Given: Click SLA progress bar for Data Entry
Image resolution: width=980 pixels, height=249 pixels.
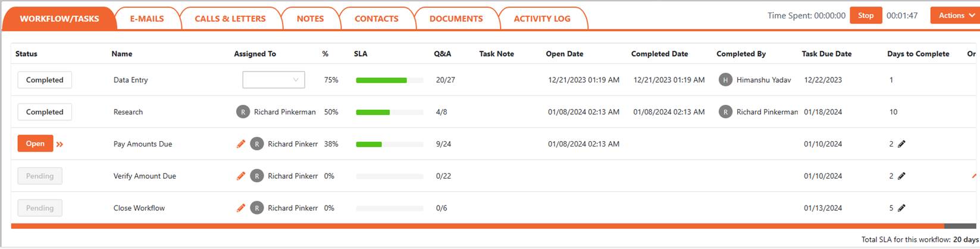Looking at the screenshot, I should click(389, 80).
